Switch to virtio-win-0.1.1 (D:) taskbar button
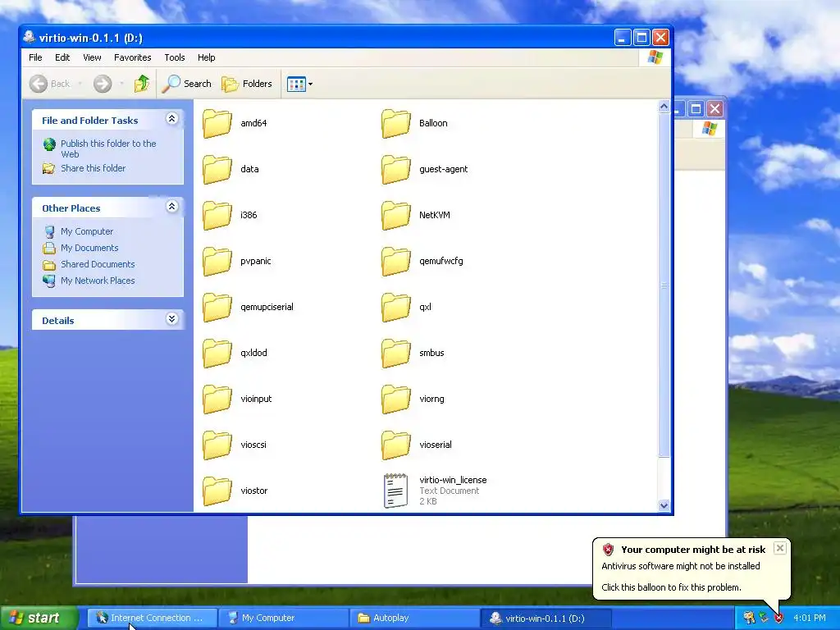Viewport: 840px width, 630px height. tap(546, 619)
